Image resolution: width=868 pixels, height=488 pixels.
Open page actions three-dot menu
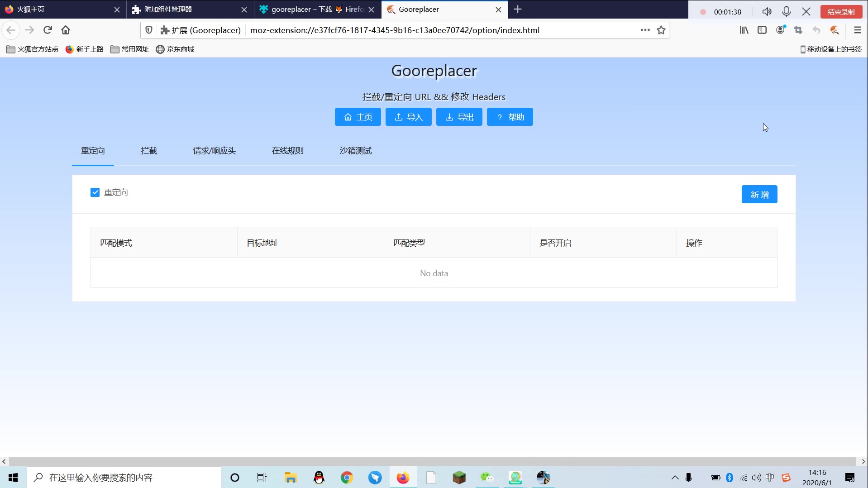click(x=645, y=30)
